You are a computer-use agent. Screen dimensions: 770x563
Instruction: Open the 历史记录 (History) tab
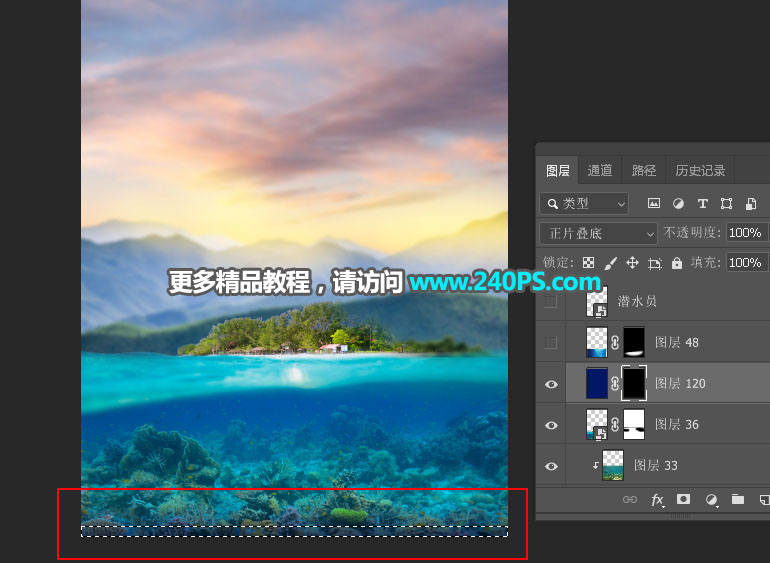700,170
